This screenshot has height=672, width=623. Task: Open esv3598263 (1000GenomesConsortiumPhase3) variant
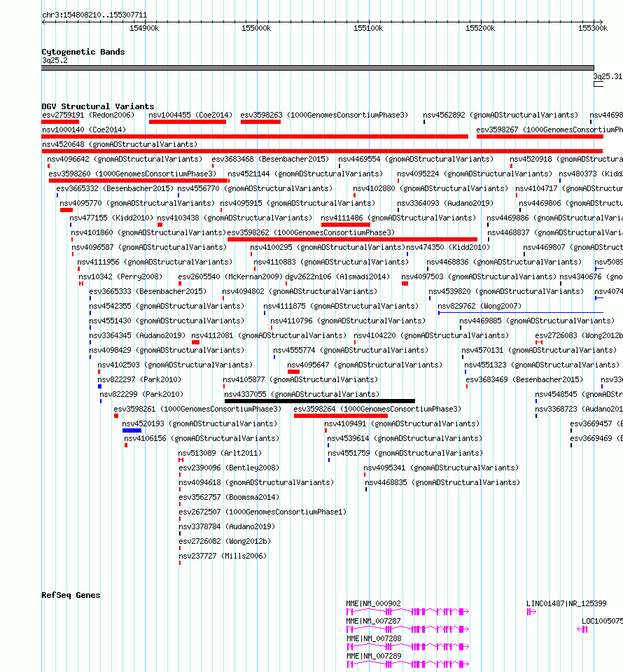pos(324,115)
